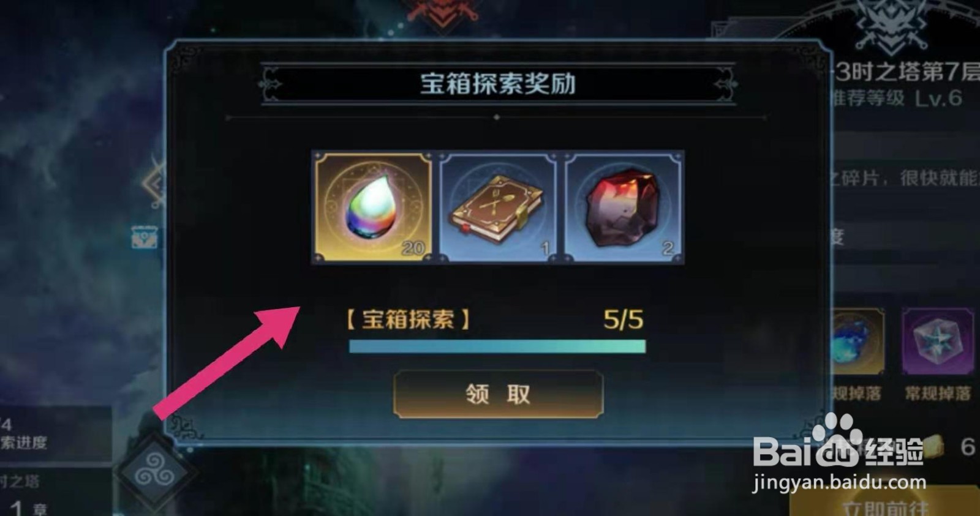Select the dark red ore reward
The width and height of the screenshot is (980, 516).
[x=623, y=207]
